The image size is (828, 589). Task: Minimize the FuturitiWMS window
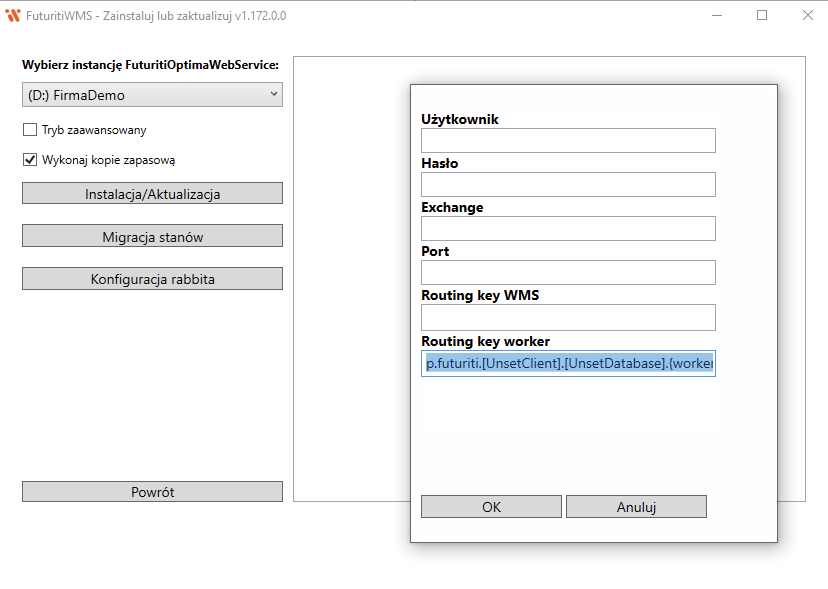click(717, 15)
